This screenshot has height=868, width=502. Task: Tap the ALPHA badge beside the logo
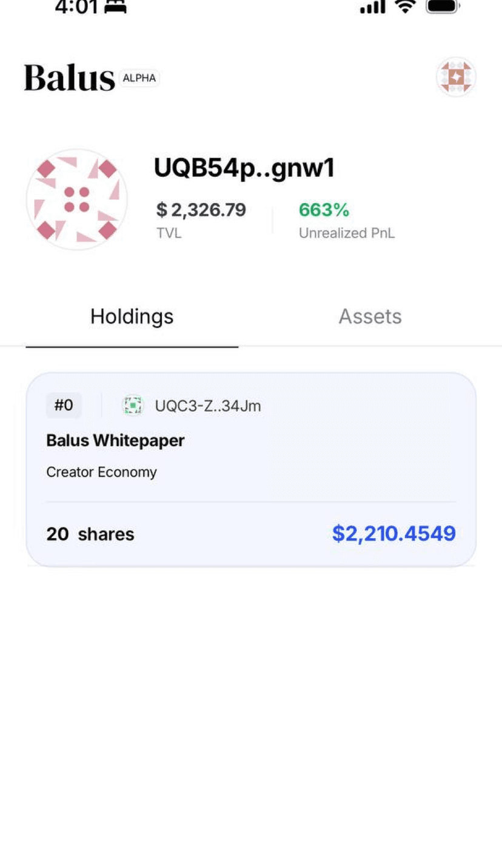coord(139,78)
